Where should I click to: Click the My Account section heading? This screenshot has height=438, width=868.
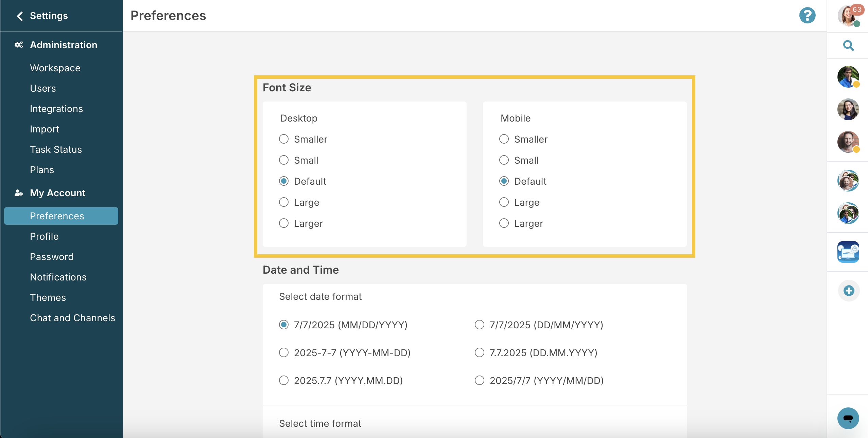(x=57, y=193)
